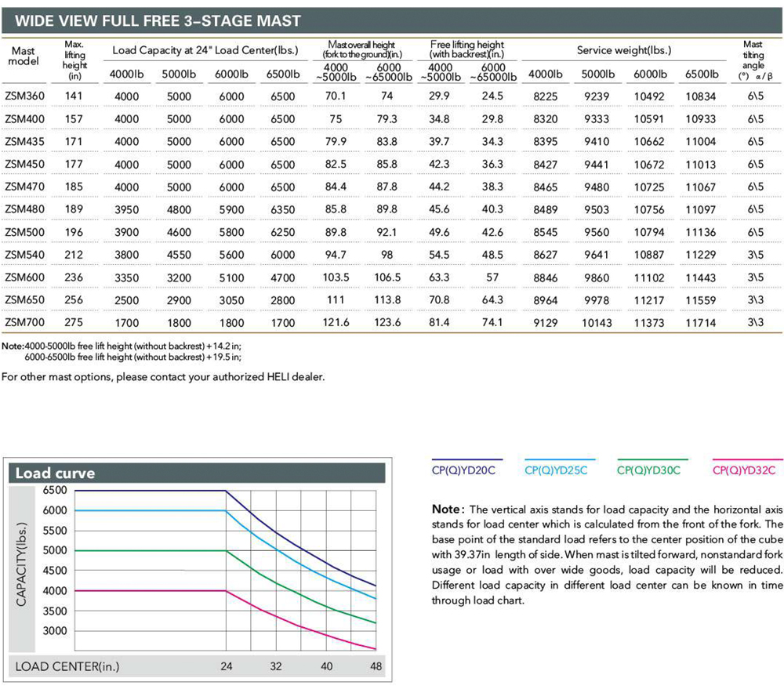784x700 pixels.
Task: Click the CAPACITY(lbs.) vertical axis label
Action: pos(24,563)
